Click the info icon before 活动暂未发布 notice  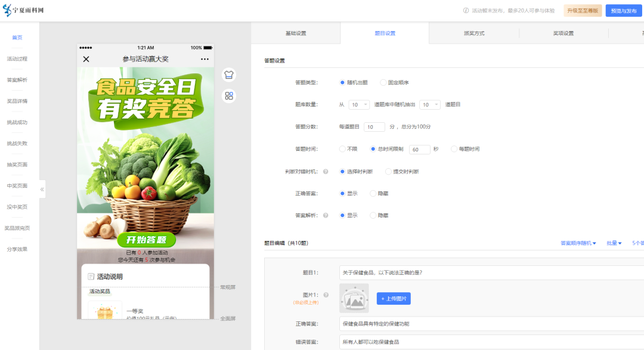[x=466, y=11]
